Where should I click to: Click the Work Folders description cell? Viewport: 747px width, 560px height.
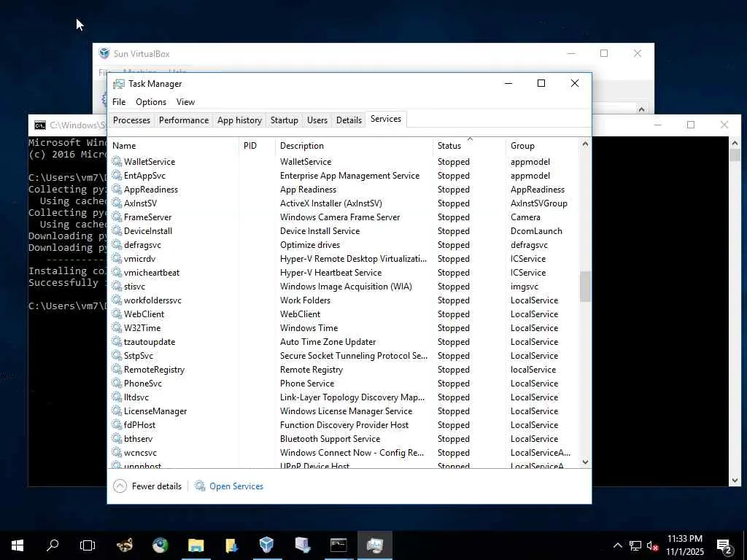click(305, 300)
